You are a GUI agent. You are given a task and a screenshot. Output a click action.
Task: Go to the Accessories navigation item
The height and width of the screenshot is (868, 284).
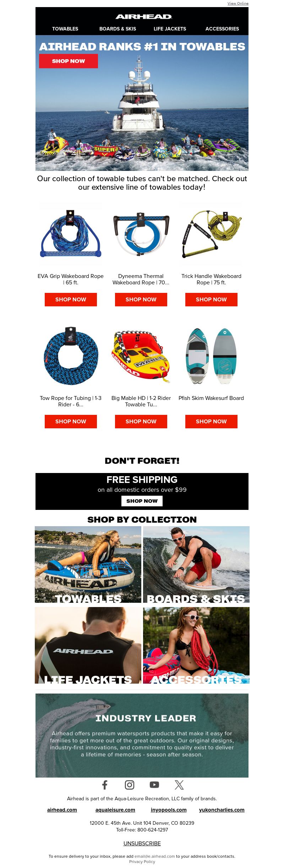tap(222, 29)
